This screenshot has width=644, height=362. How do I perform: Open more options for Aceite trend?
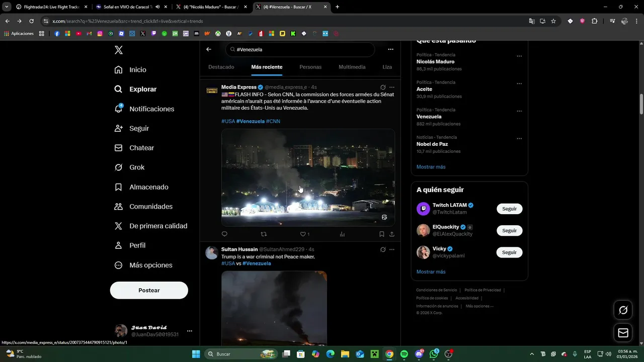pos(519,83)
